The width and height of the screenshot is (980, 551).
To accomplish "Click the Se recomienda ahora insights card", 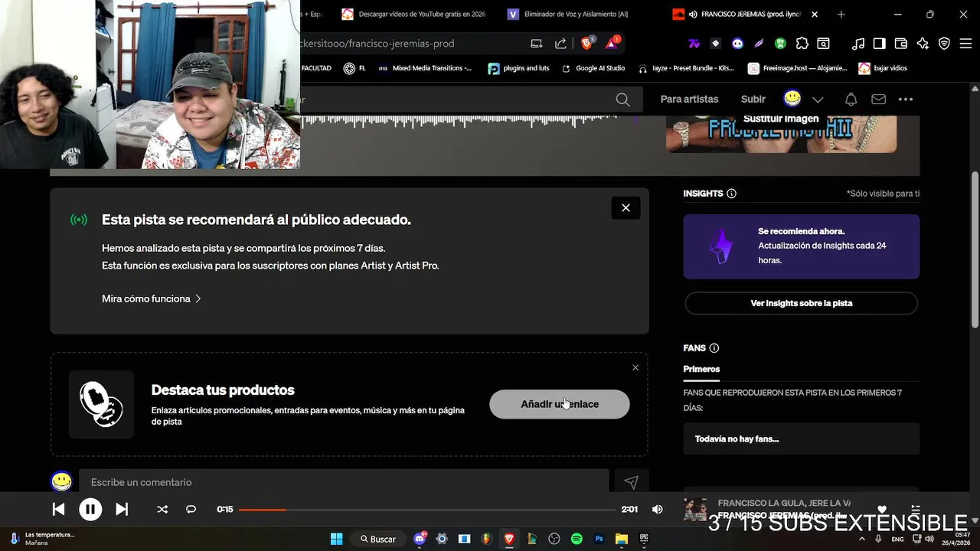I will (x=802, y=246).
